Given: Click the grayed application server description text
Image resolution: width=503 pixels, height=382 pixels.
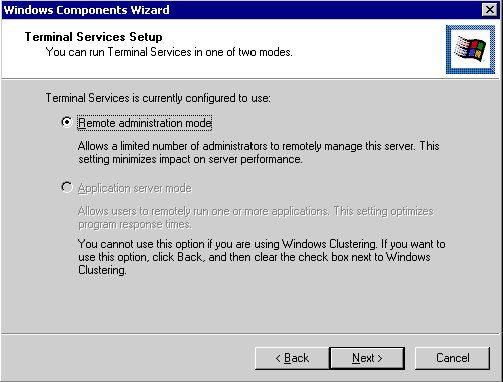Looking at the screenshot, I should (x=256, y=218).
